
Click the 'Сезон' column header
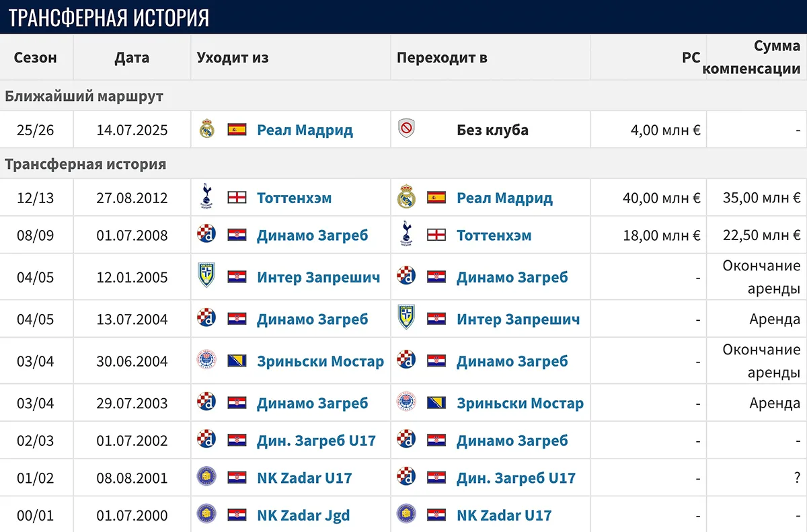tap(36, 57)
